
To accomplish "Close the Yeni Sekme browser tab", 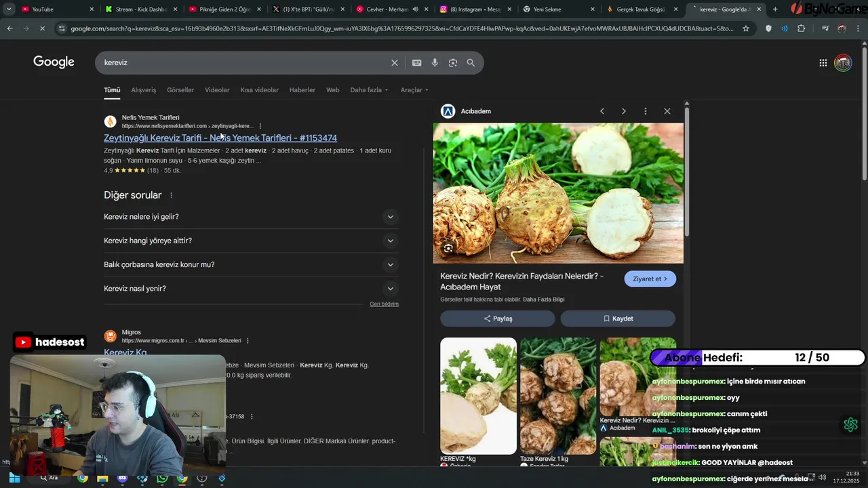I will (x=593, y=9).
